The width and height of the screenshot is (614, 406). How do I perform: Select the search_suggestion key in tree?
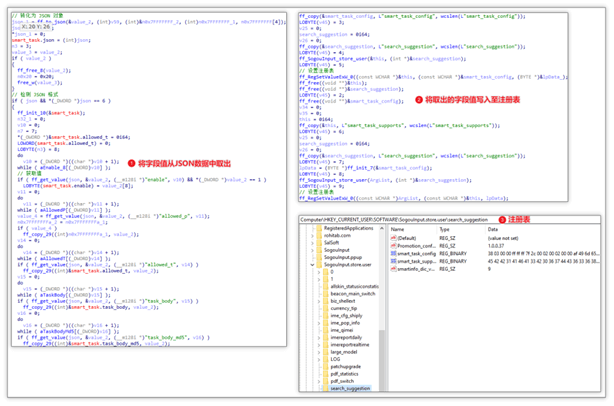click(x=350, y=388)
